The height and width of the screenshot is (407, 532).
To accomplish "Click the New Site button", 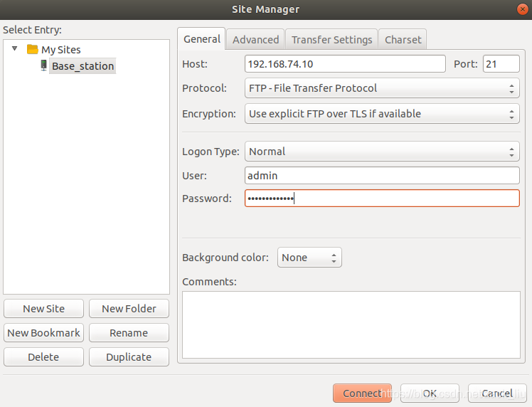I will point(43,309).
